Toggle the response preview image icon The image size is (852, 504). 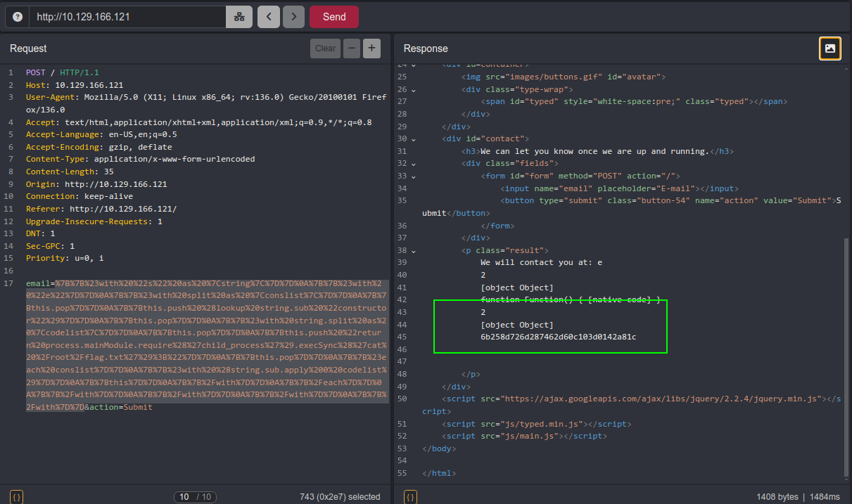pyautogui.click(x=830, y=49)
